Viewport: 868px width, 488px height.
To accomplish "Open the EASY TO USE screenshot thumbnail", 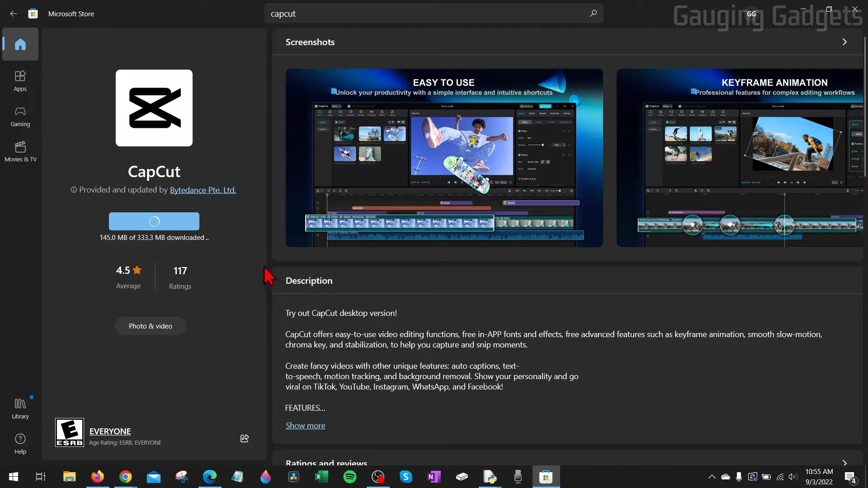I will tap(444, 158).
